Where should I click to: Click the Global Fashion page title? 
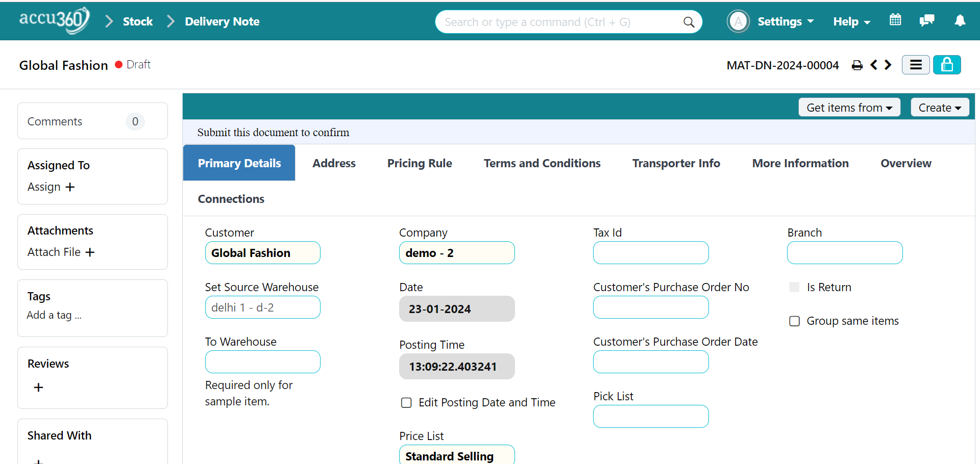pos(64,65)
